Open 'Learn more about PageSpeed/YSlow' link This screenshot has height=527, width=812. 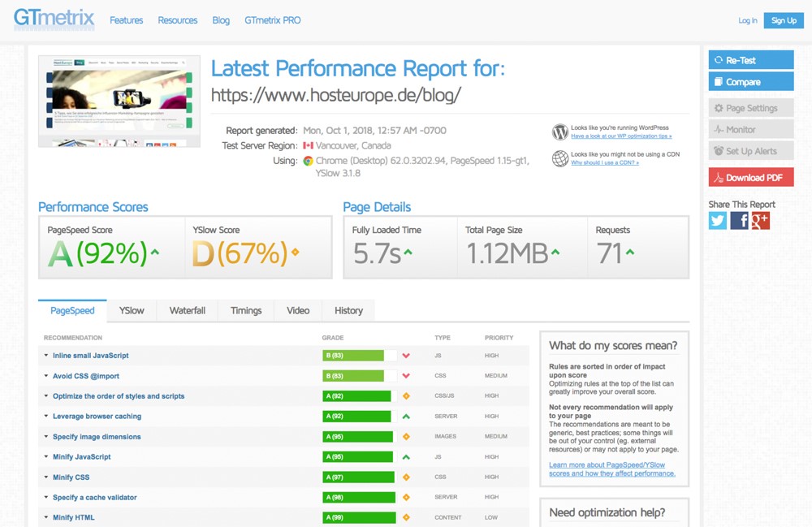tap(612, 469)
